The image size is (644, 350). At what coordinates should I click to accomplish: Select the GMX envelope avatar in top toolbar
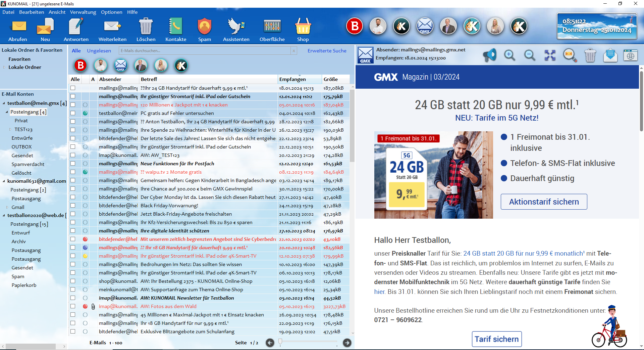point(425,26)
